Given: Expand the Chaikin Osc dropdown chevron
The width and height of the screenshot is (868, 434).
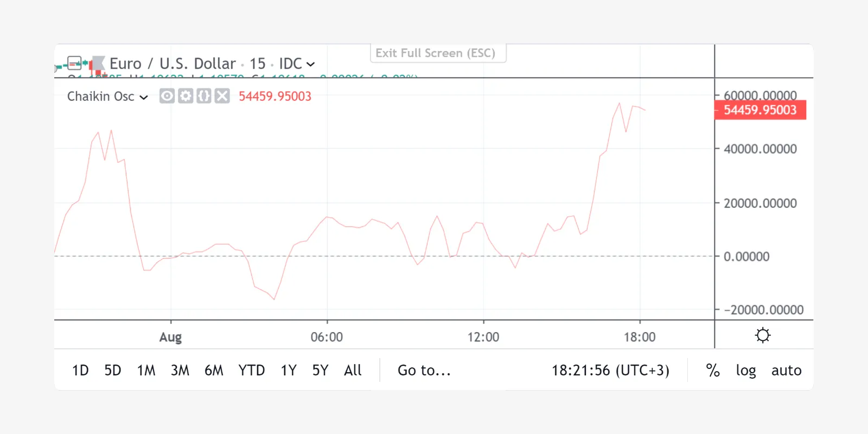Looking at the screenshot, I should (144, 97).
